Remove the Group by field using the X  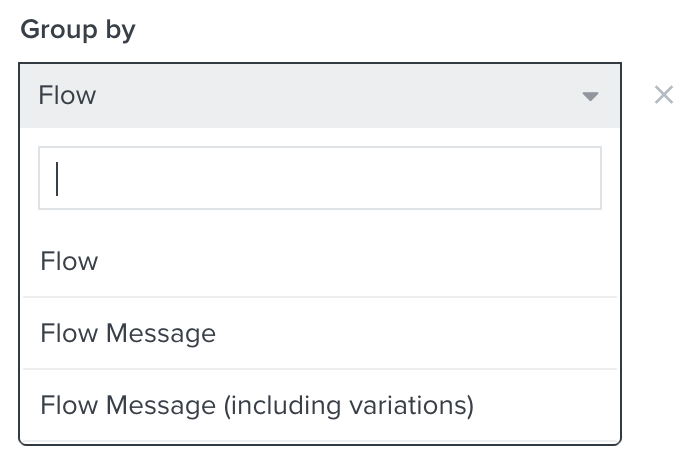[663, 96]
